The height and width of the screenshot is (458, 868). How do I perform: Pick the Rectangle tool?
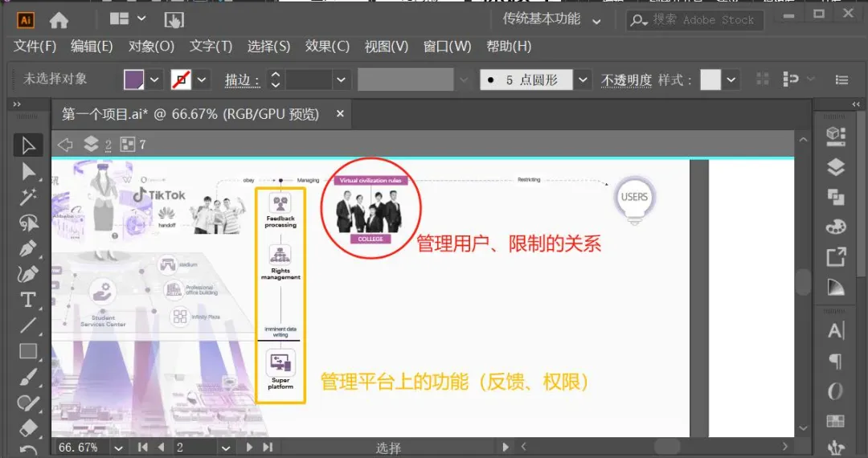(x=28, y=351)
